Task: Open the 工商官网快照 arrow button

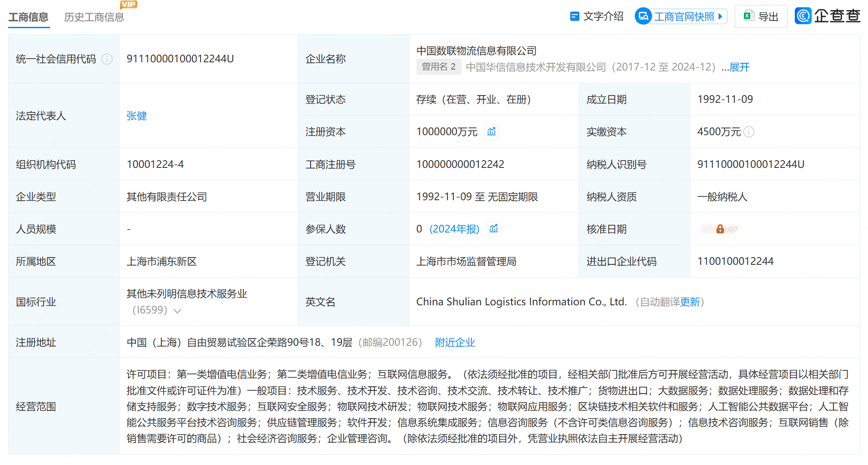Action: click(720, 16)
